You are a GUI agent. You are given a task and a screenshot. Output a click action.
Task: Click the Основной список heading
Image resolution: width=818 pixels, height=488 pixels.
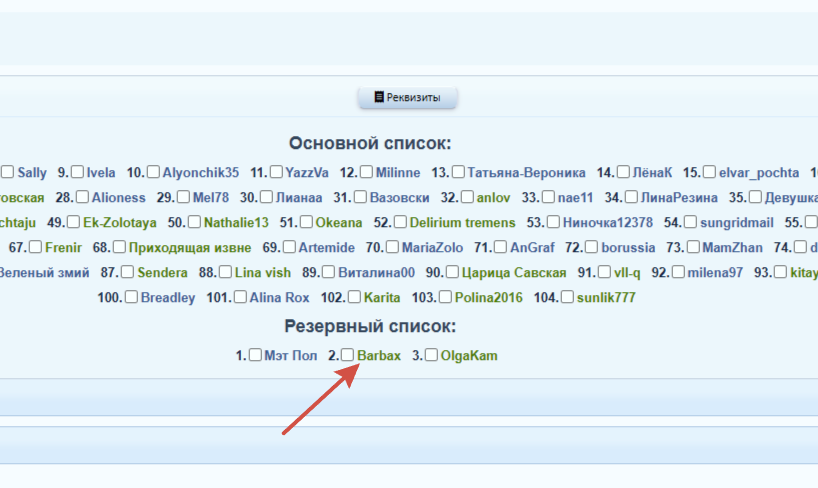[370, 144]
